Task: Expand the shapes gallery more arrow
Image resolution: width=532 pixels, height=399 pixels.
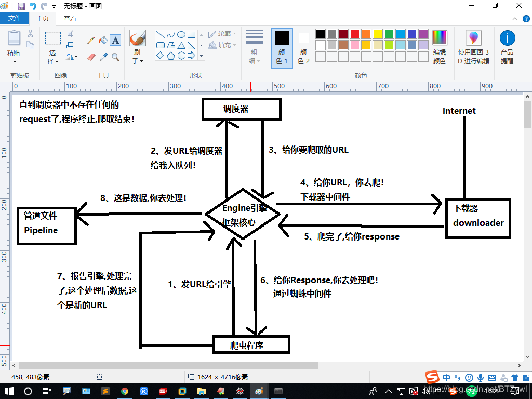Action: [x=201, y=55]
